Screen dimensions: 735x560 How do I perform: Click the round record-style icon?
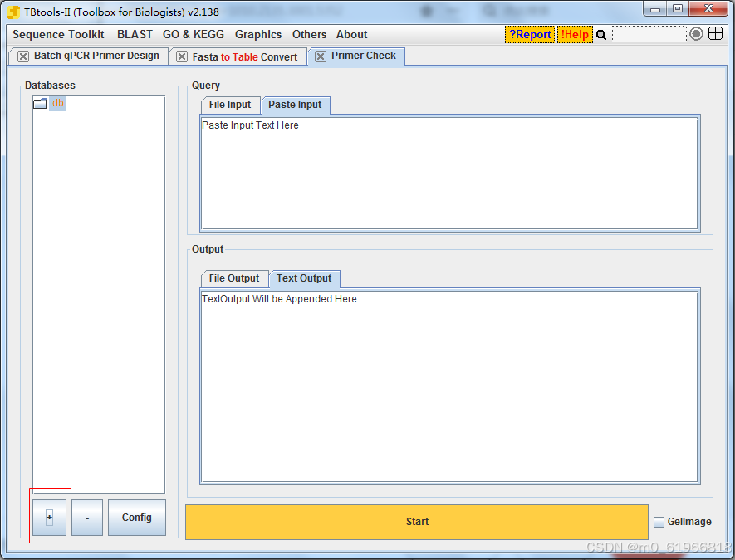point(697,34)
